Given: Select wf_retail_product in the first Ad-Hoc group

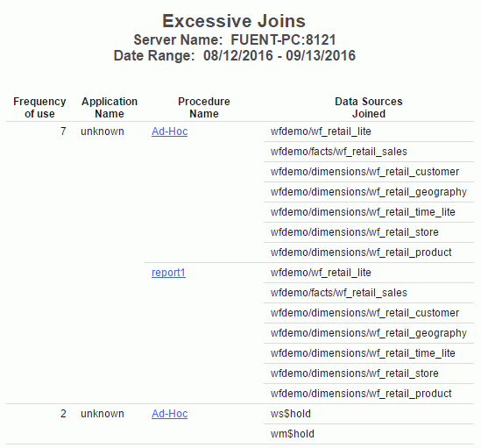Looking at the screenshot, I should 361,252.
